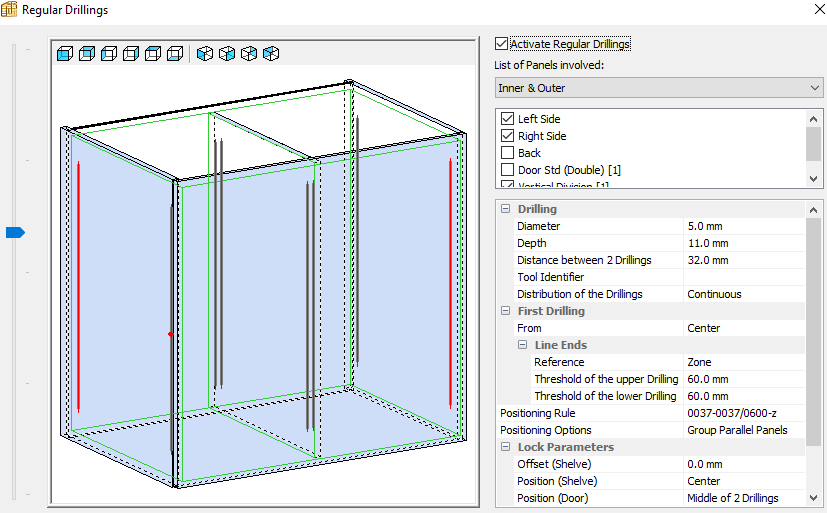
Task: Select the Offset (Shelve) label
Action: point(554,464)
